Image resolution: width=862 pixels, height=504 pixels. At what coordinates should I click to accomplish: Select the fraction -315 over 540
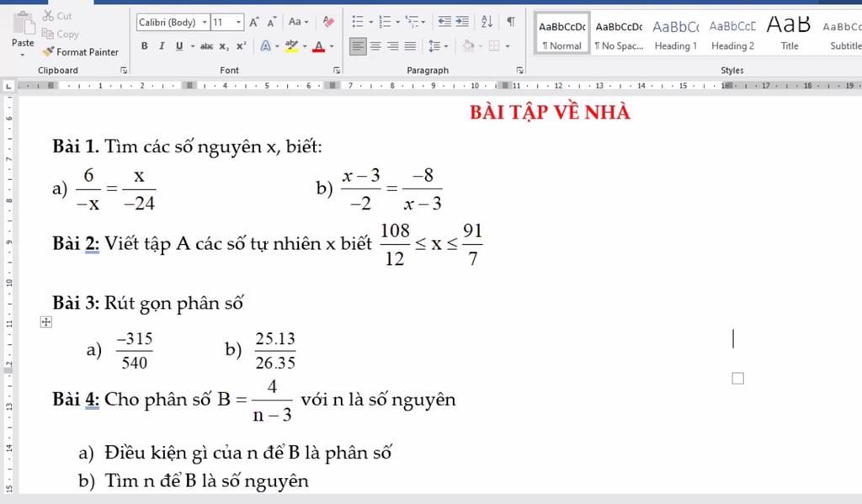tap(135, 351)
